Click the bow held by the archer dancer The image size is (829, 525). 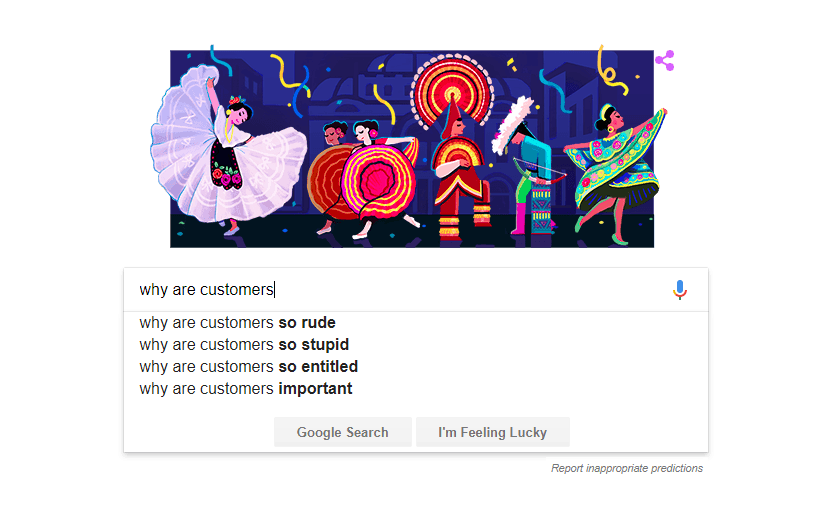point(539,171)
